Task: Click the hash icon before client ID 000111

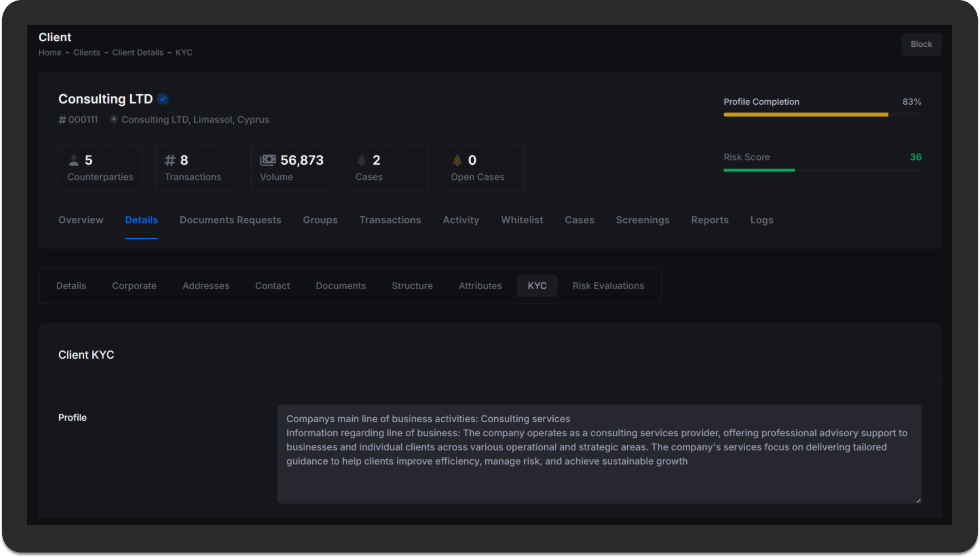Action: [62, 120]
